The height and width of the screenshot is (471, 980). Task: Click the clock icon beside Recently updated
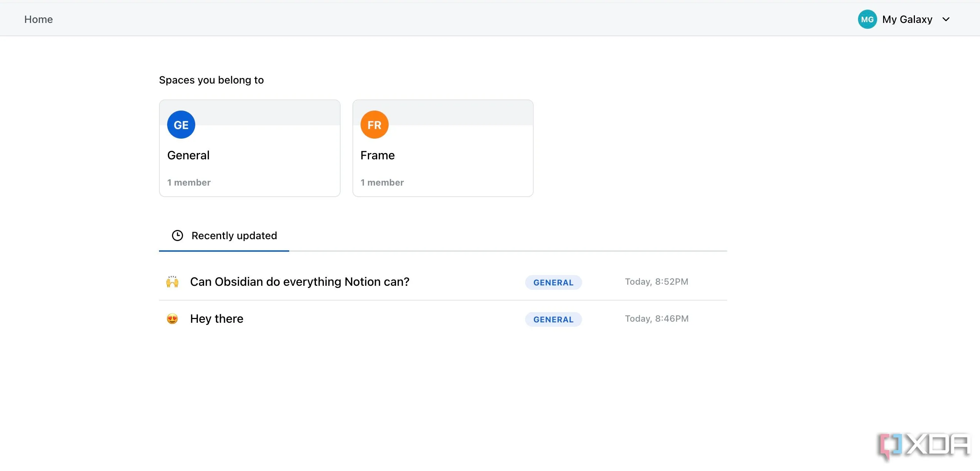click(x=177, y=235)
